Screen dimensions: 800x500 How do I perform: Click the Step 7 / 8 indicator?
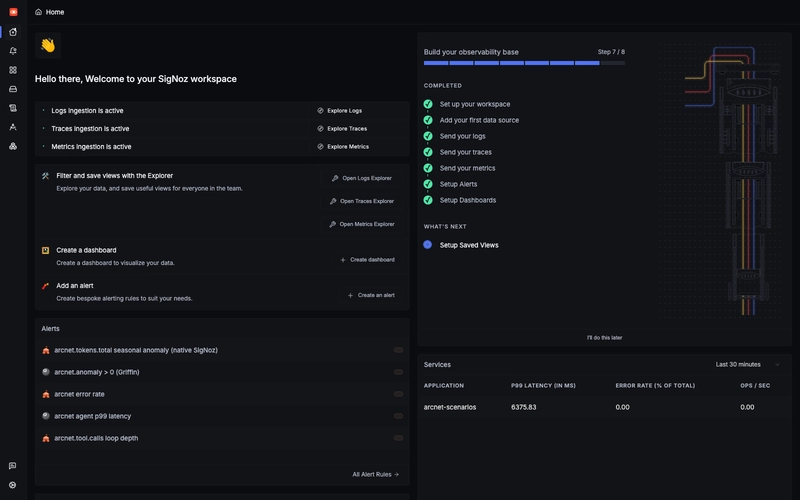pyautogui.click(x=611, y=52)
